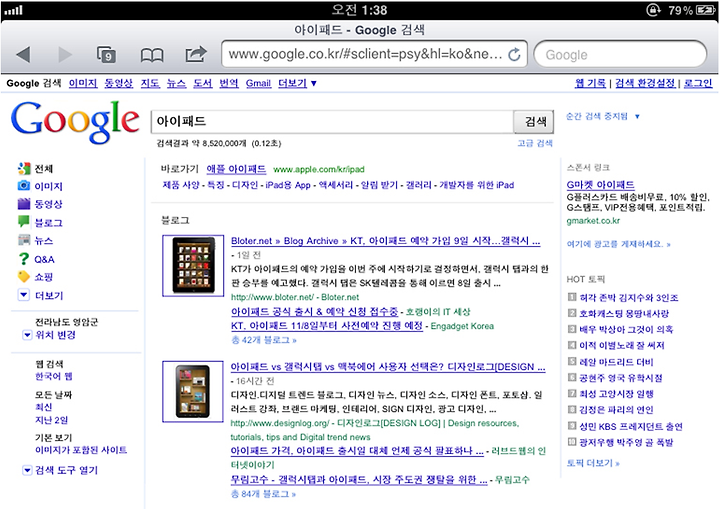Filter by 한국어 웹
This screenshot has height=509, width=720.
click(x=54, y=376)
